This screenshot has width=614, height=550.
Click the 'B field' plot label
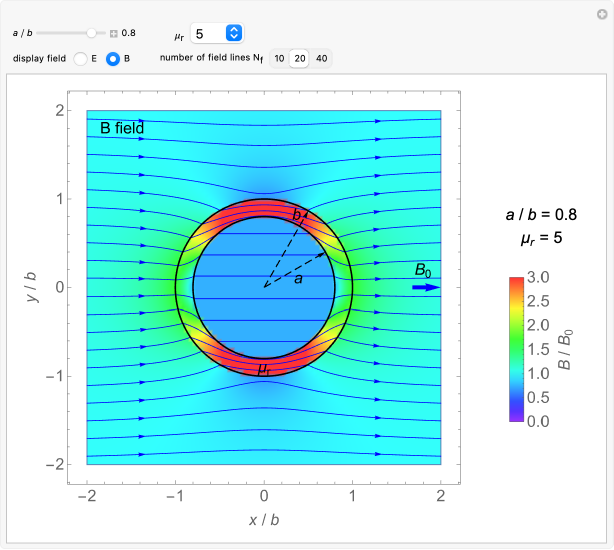coord(121,128)
